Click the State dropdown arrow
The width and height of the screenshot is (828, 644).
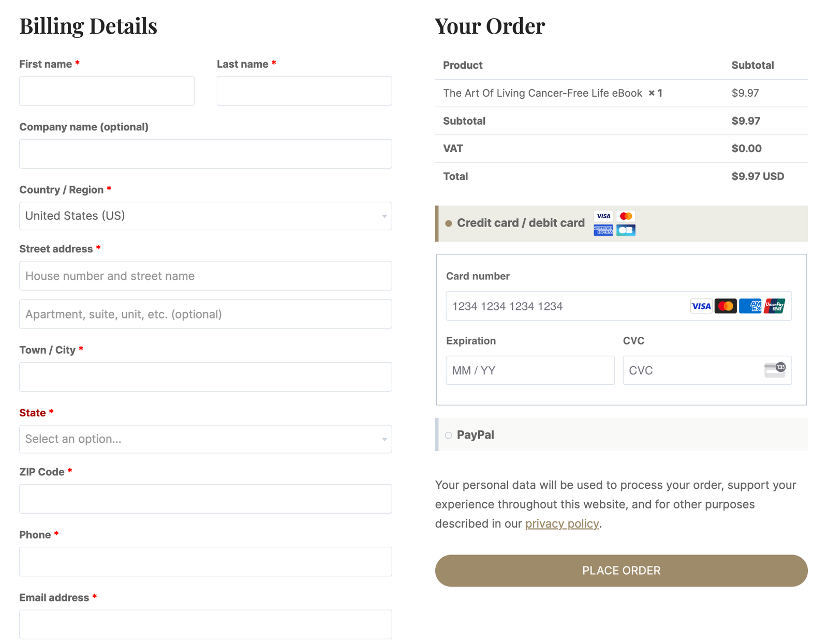(x=384, y=440)
